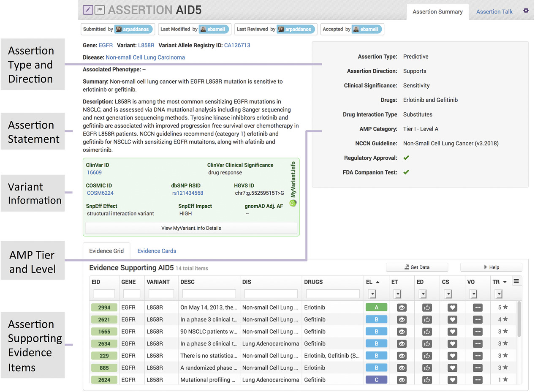Click the heart icon in row 2621

(452, 320)
